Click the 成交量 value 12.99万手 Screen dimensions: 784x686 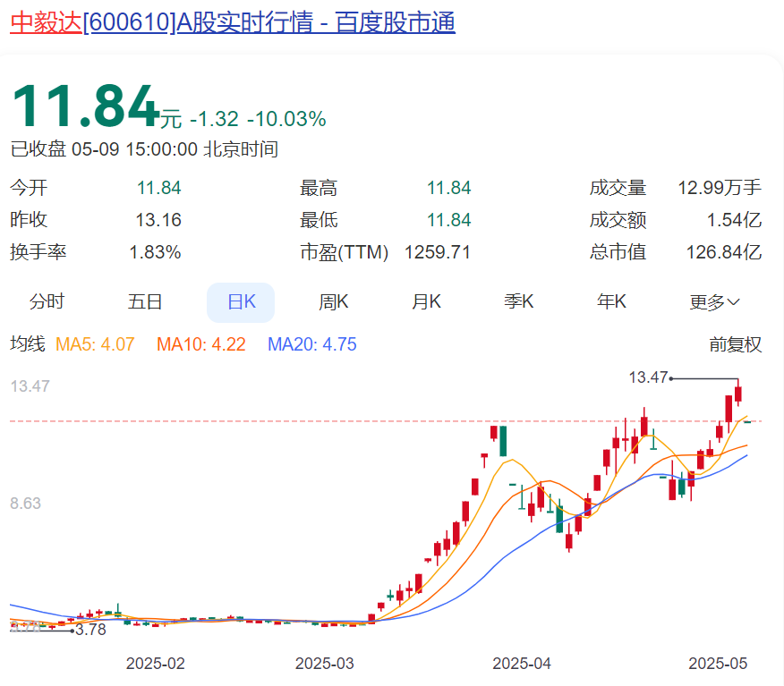pyautogui.click(x=720, y=188)
